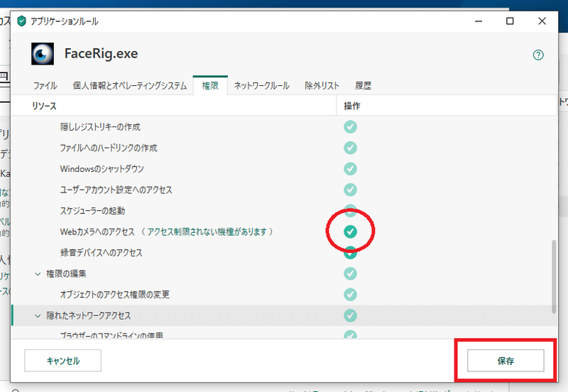Screen dimensions: 568x392
Task: Open help via question mark icon
Action: [x=538, y=55]
